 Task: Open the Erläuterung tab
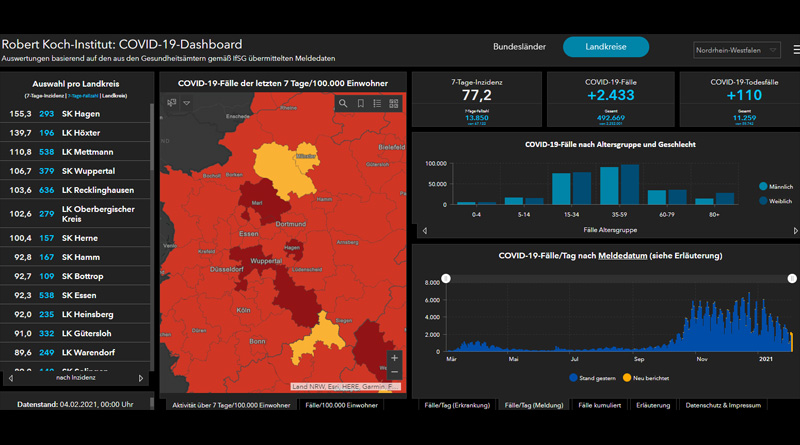tap(653, 405)
